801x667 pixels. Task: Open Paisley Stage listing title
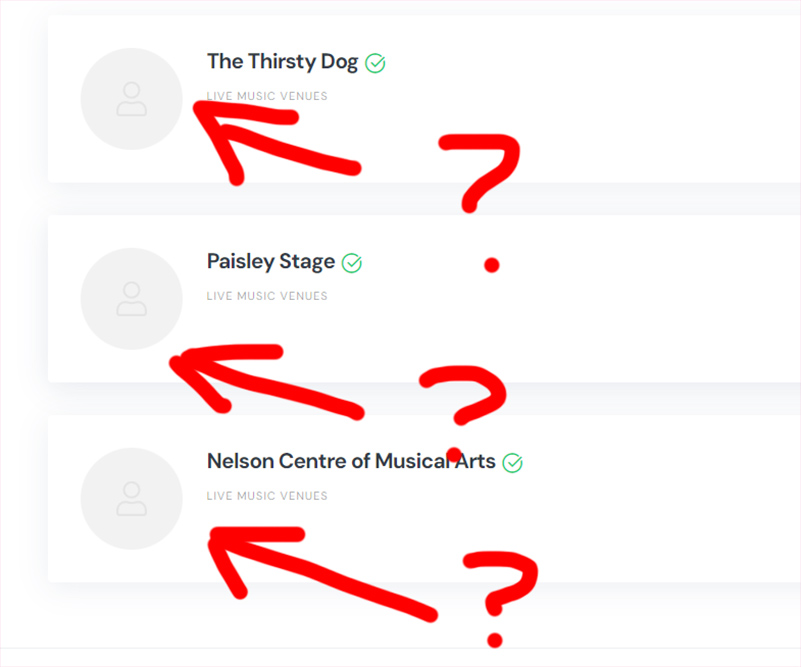point(271,261)
